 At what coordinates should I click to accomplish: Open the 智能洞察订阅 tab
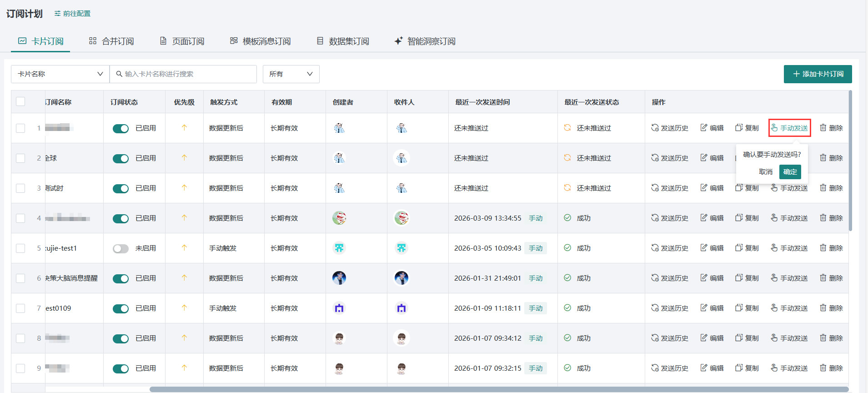[425, 41]
